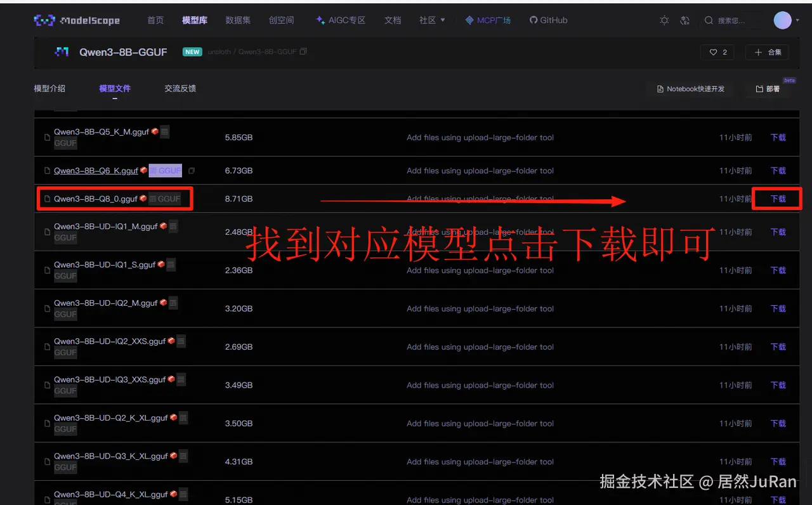Download Qwen3-8B-Q5_K_M.gguf via 下载
The image size is (812, 505).
(778, 137)
